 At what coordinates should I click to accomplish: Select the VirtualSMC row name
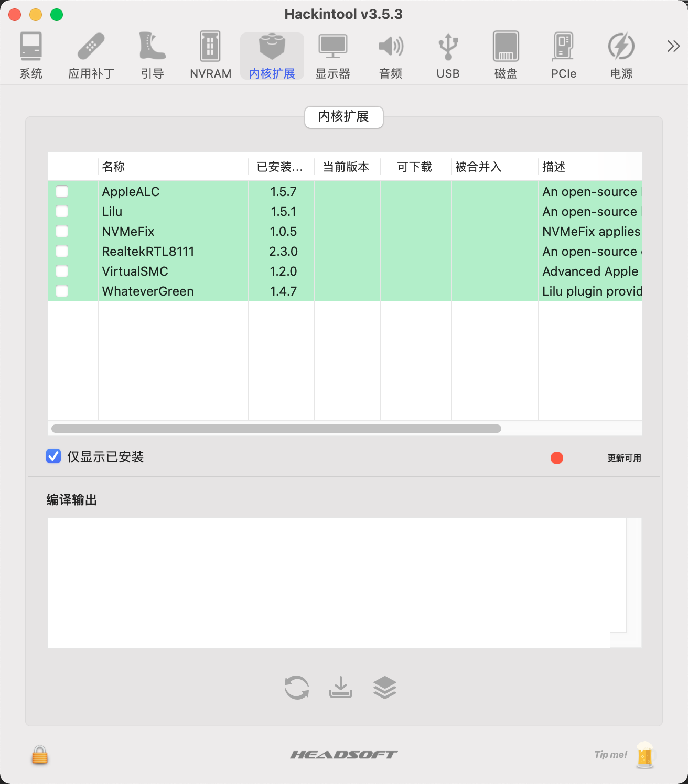coord(135,271)
